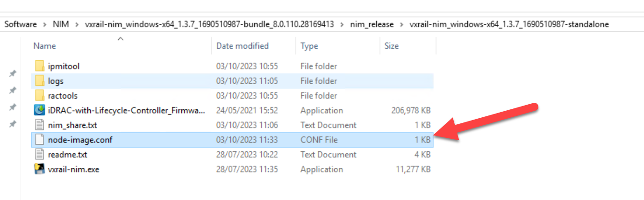
Task: Click the first quick access pin icon
Action: pyautogui.click(x=13, y=73)
